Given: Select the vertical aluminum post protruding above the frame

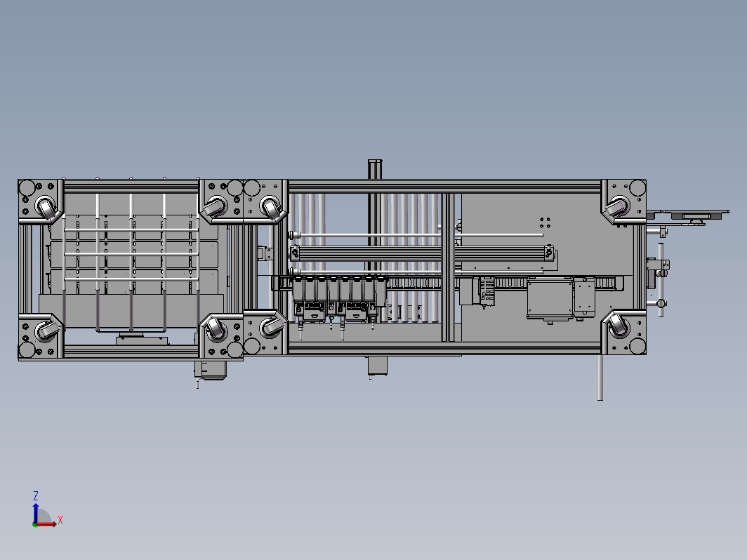Looking at the screenshot, I should [x=375, y=170].
